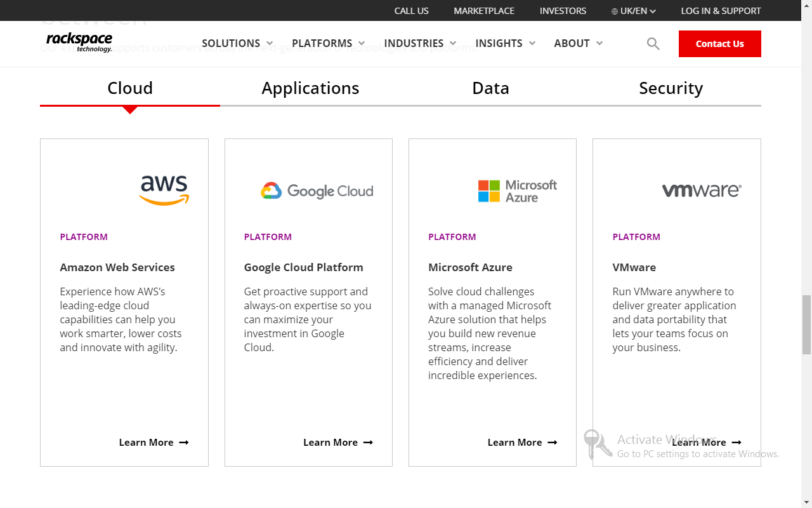Click PLATFORM label in Microsoft Azure card
This screenshot has height=508, width=812.
452,237
